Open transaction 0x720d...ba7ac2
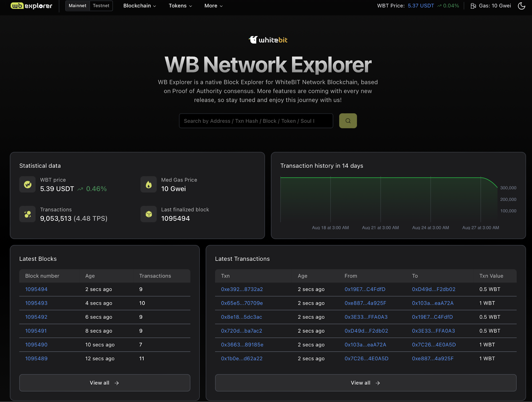Image resolution: width=532 pixels, height=402 pixels. coord(242,331)
